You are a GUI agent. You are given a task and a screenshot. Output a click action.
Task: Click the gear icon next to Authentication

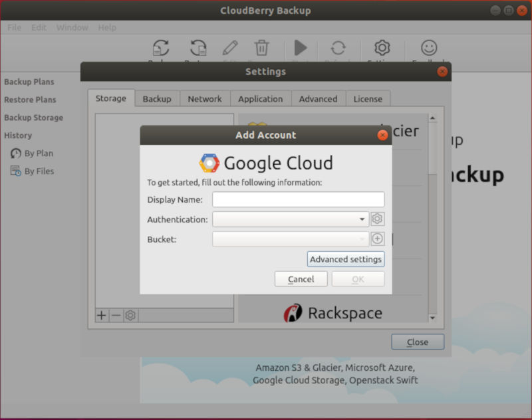pos(377,219)
